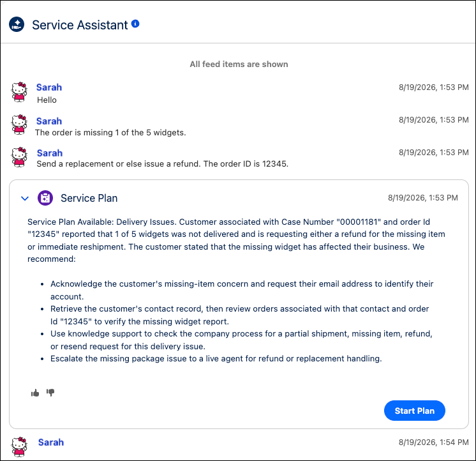The width and height of the screenshot is (476, 461).
Task: Click the Start Plan button
Action: (414, 411)
